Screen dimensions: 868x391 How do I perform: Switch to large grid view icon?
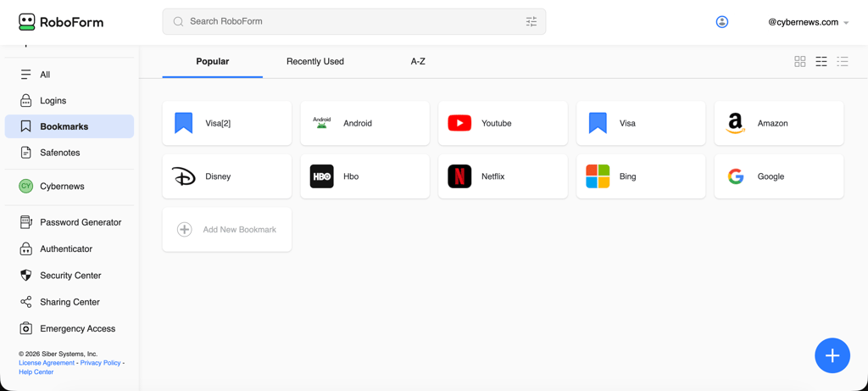pyautogui.click(x=800, y=61)
